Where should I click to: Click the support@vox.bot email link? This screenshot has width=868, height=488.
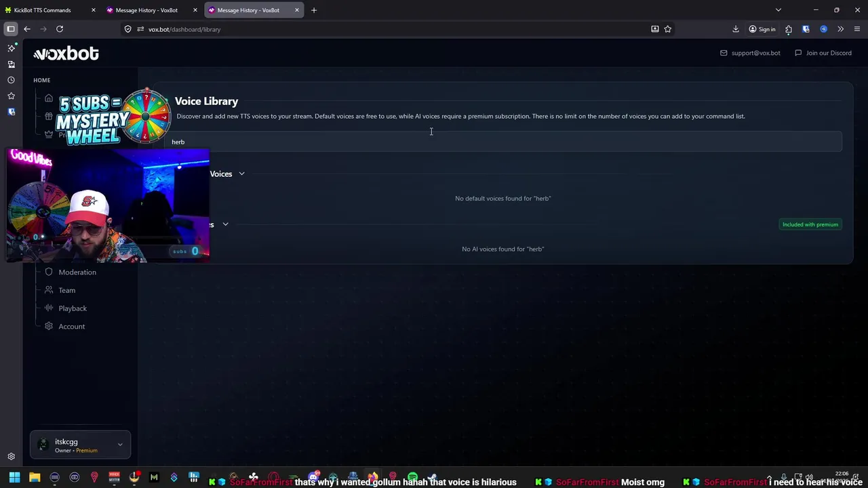tap(755, 53)
